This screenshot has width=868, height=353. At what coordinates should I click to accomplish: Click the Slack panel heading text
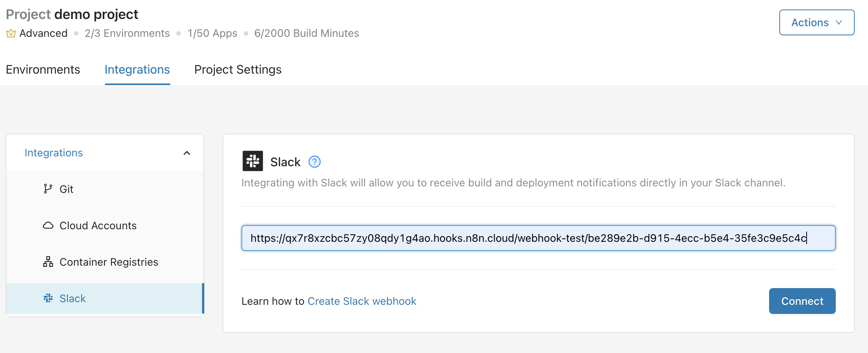285,162
